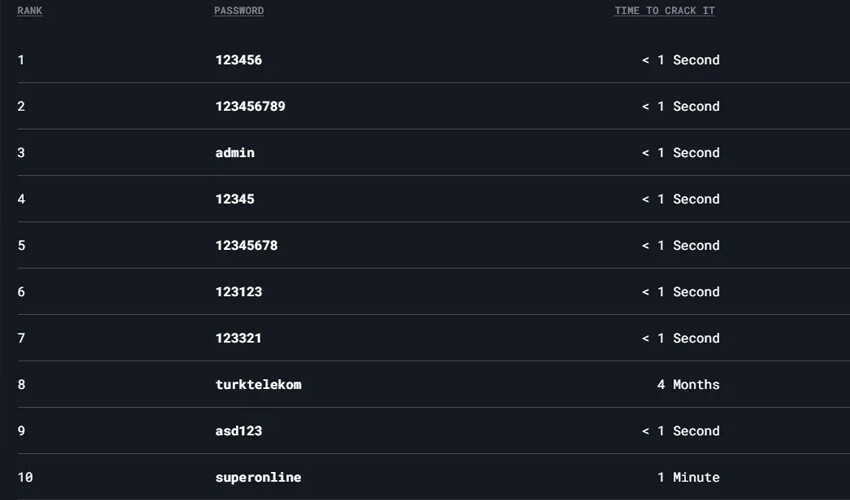Click rank number 10
The height and width of the screenshot is (500, 850).
point(25,477)
